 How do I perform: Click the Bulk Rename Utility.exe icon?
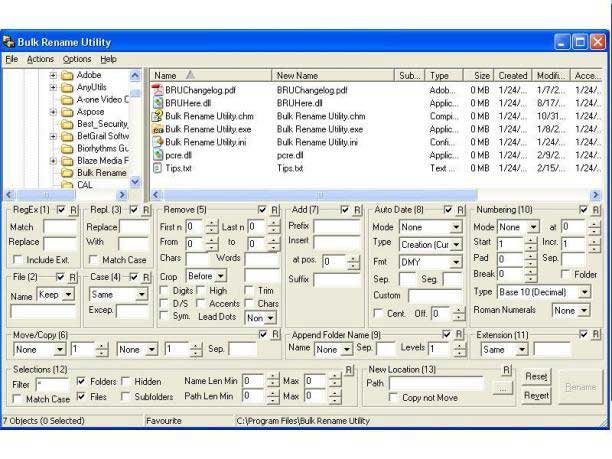coord(158,129)
